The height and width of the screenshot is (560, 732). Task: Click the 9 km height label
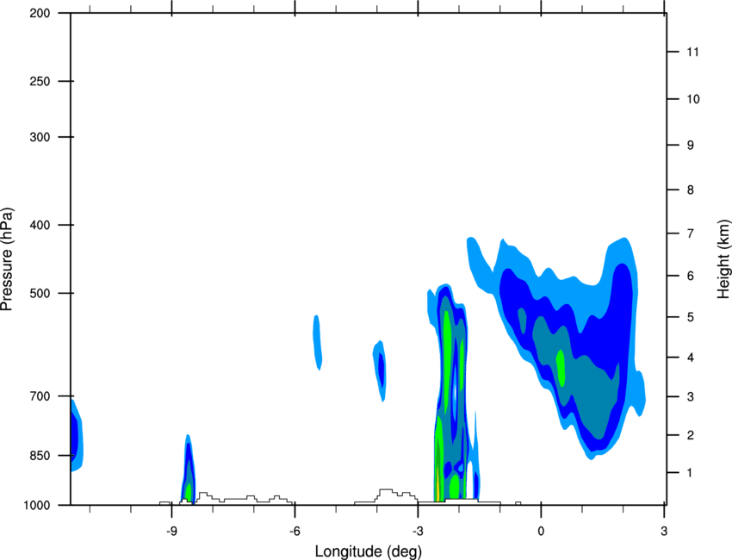pos(691,146)
